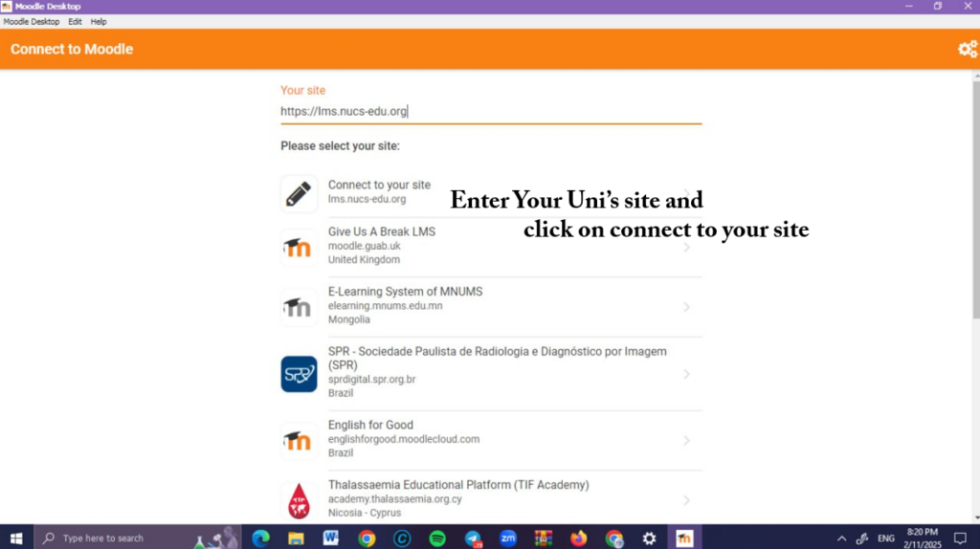Screen dimensions: 980x549
Task: Click the scrollbar down arrow
Action: 976,517
